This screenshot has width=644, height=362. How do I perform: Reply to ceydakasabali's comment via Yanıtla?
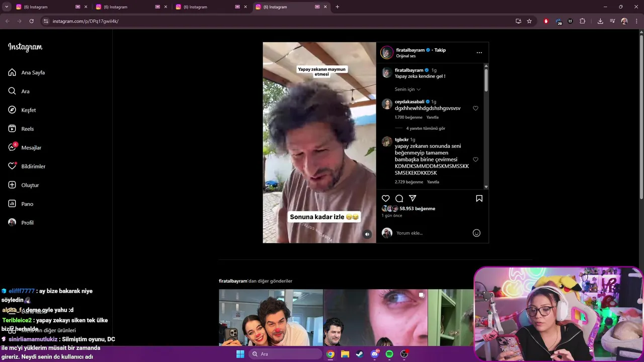click(x=433, y=117)
